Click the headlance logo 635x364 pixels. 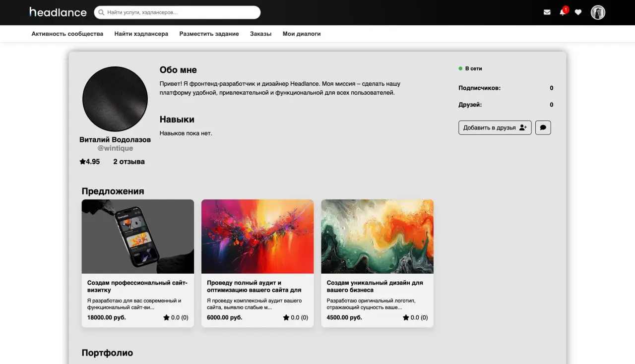pos(58,12)
